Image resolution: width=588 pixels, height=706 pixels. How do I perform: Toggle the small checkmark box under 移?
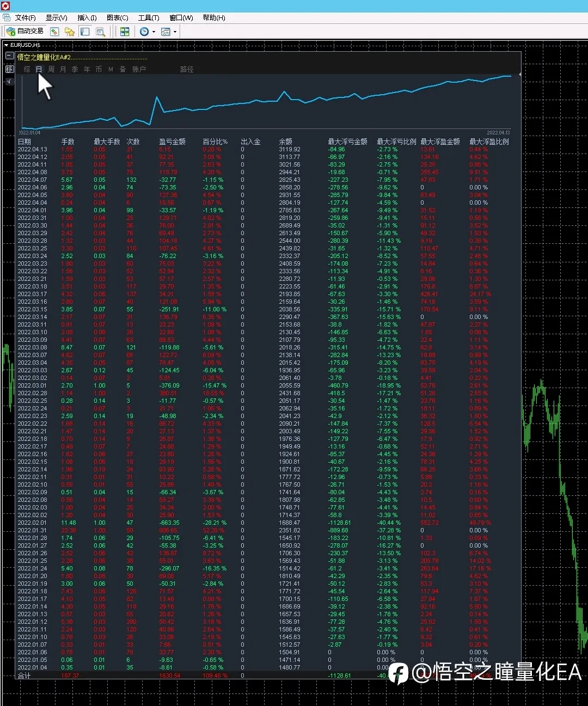[x=9, y=82]
